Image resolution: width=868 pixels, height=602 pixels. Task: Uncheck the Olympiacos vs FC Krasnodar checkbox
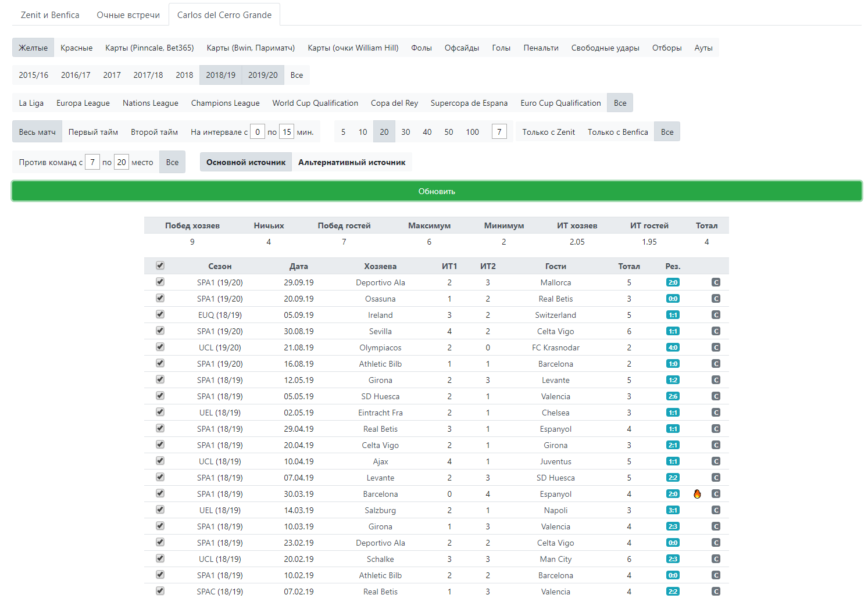pyautogui.click(x=160, y=347)
